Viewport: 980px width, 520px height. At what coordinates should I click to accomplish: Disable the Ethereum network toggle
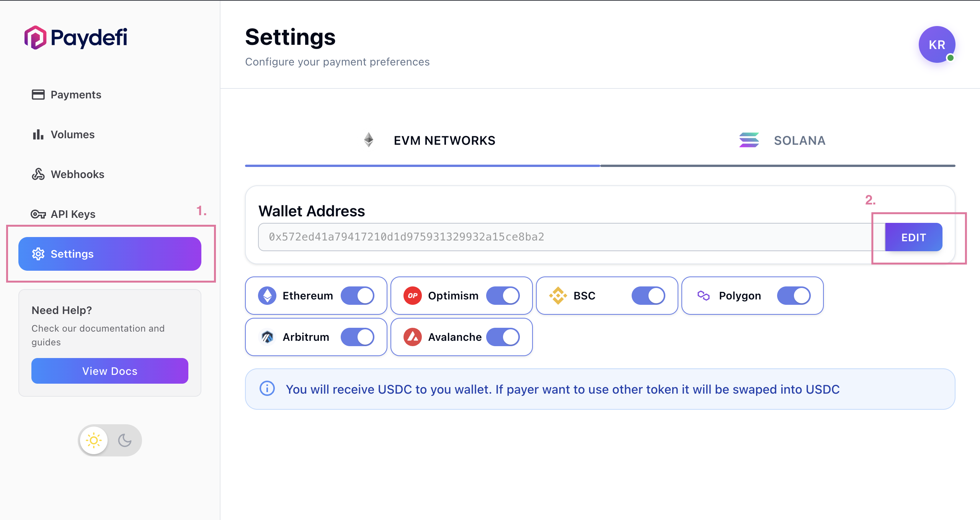click(358, 295)
